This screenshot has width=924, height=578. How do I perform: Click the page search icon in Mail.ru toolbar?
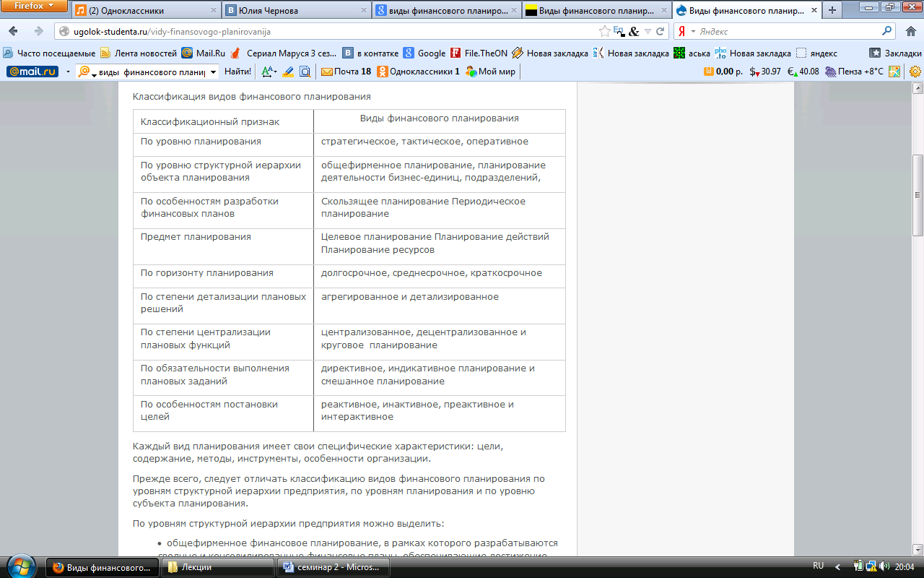pyautogui.click(x=305, y=72)
